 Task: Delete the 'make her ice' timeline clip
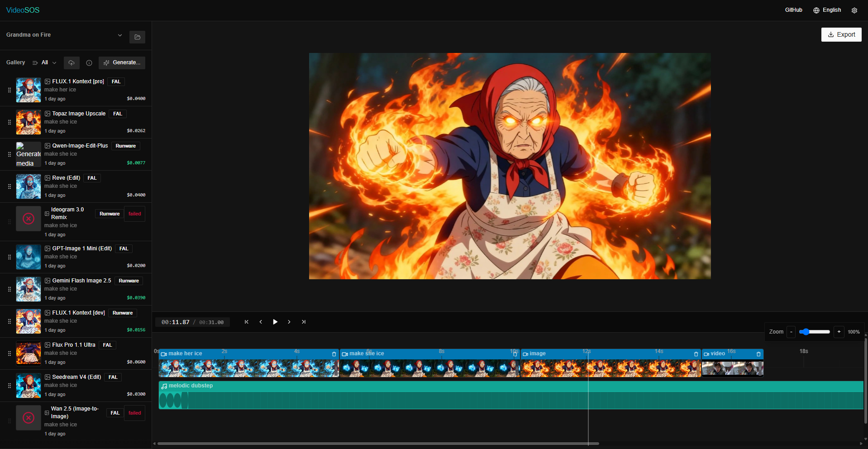point(334,354)
